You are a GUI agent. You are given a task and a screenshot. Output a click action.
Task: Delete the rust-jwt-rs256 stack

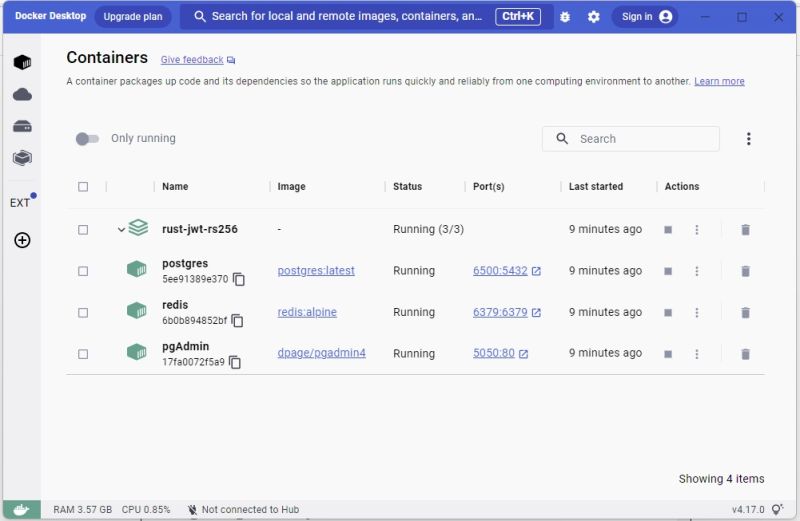[745, 230]
